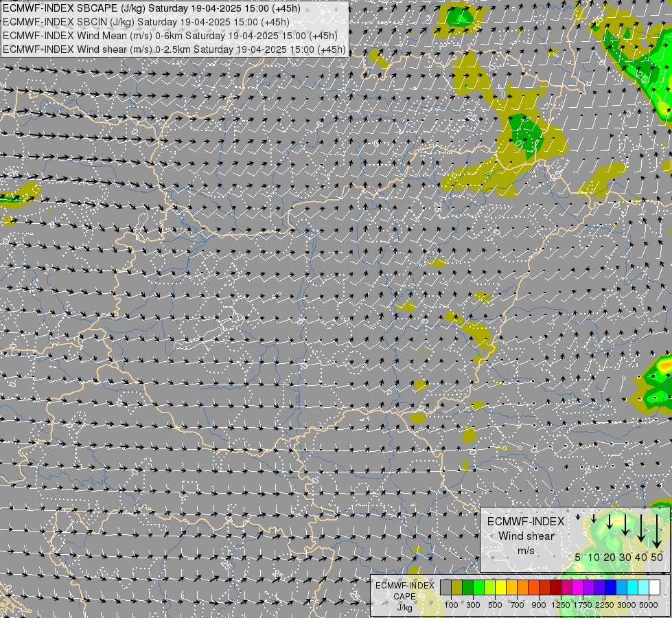Click the 'CAPE' legend label
Screen dimensions: 672x618
pyautogui.click(x=404, y=597)
